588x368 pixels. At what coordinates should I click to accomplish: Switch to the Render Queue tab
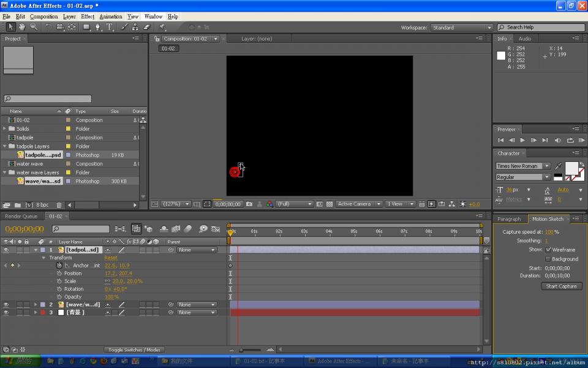tap(21, 217)
